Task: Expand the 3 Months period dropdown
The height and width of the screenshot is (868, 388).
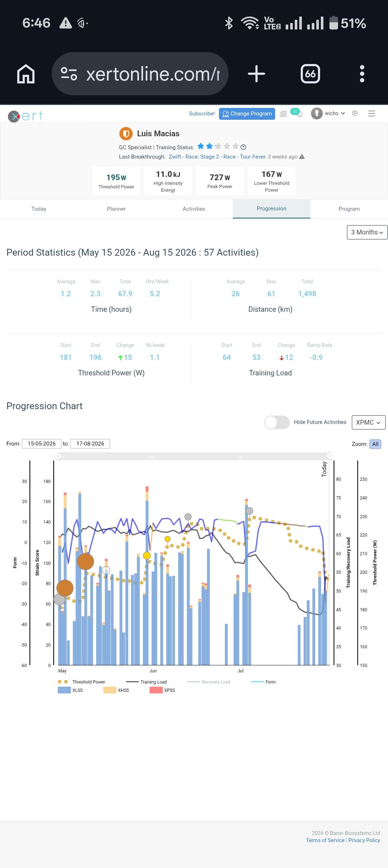Action: tap(367, 232)
